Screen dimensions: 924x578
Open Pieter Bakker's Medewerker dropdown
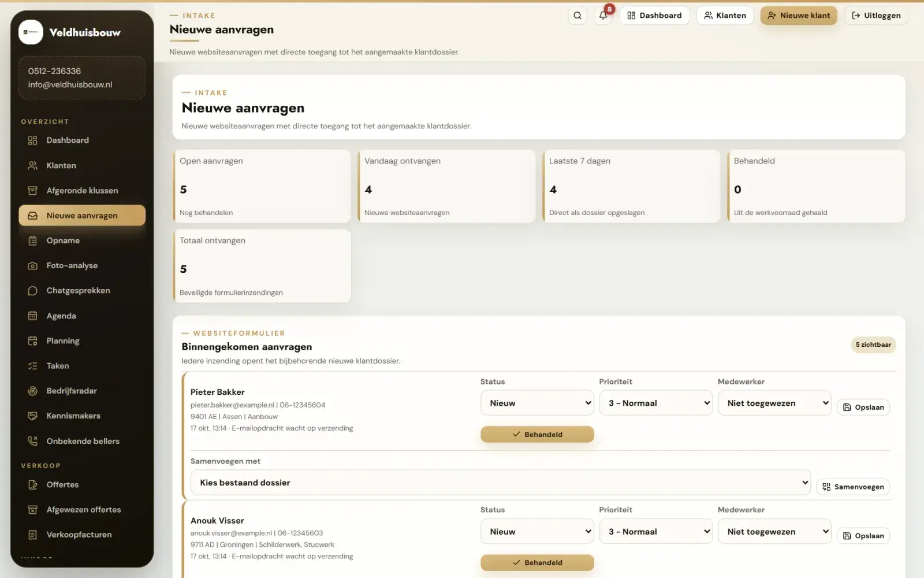774,403
